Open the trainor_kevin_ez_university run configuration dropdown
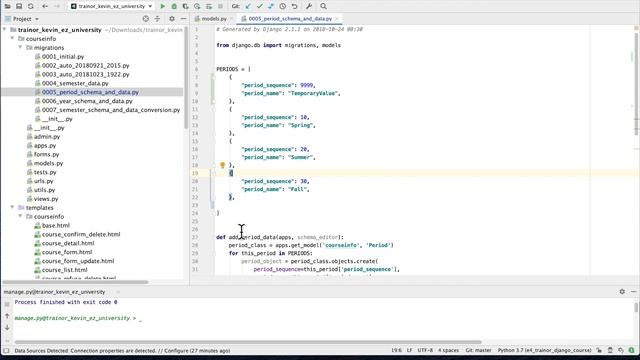The width and height of the screenshot is (640, 360). click(x=111, y=6)
